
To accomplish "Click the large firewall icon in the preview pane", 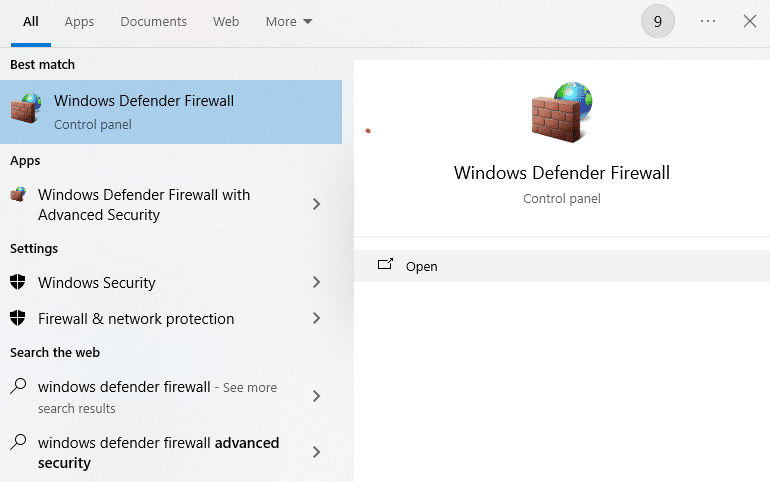I will [x=562, y=112].
